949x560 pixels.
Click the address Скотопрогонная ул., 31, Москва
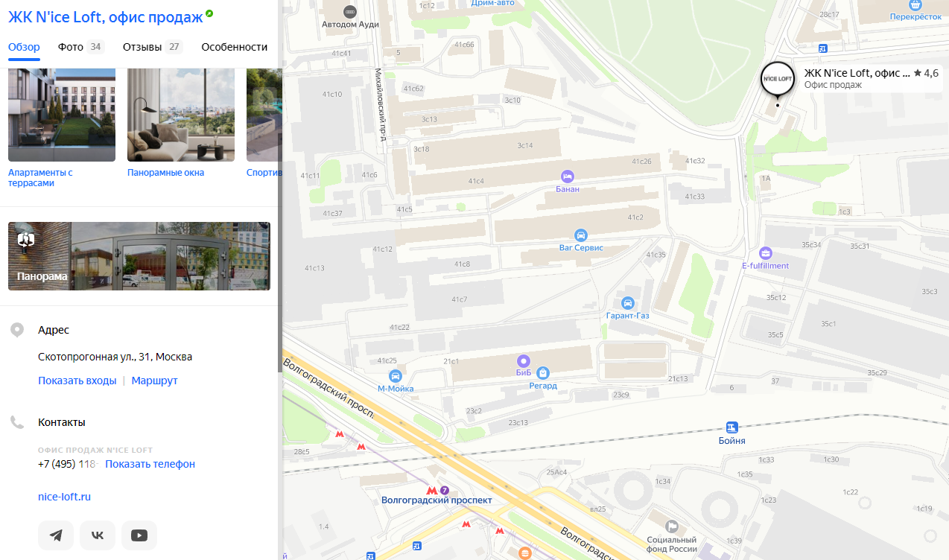(115, 357)
